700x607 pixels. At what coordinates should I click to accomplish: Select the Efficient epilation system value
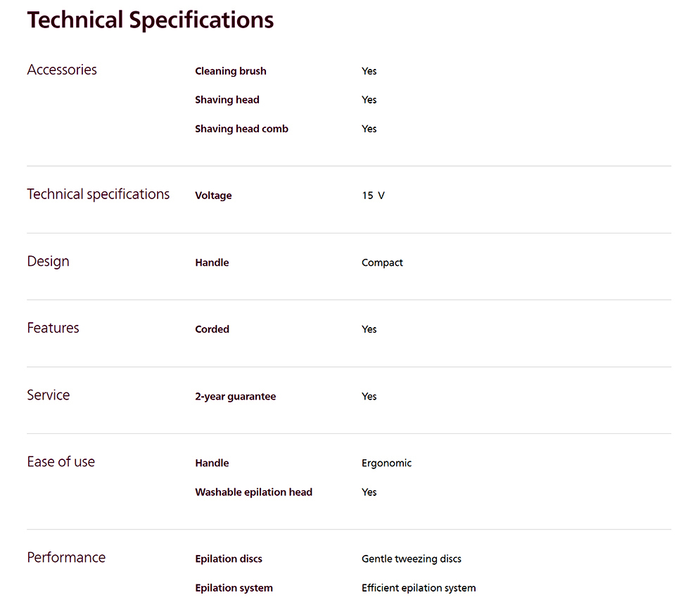[419, 588]
